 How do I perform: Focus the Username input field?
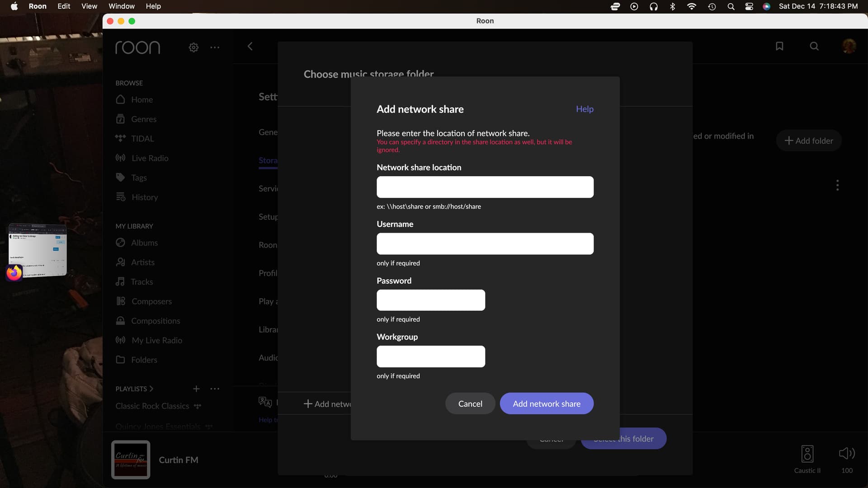[485, 244]
